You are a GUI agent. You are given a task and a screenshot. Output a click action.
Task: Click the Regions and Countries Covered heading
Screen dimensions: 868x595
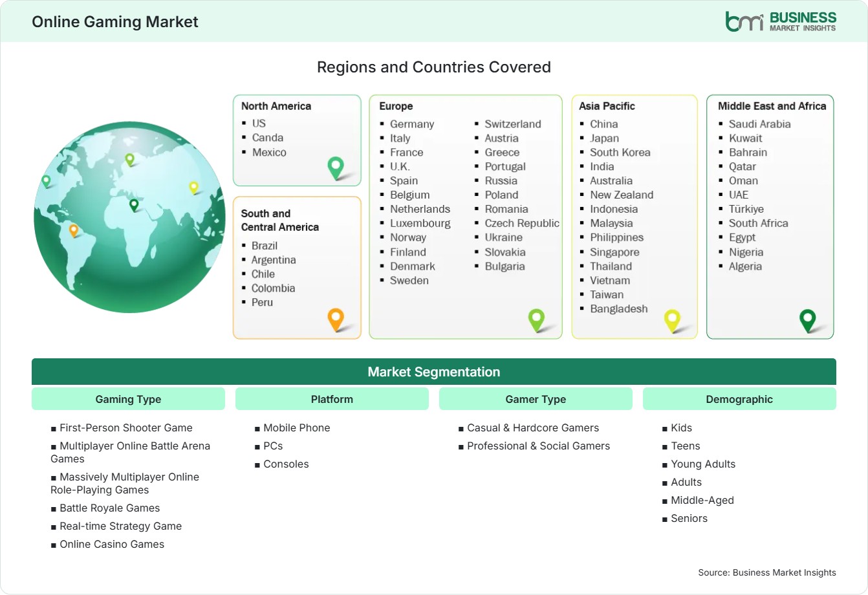point(434,67)
